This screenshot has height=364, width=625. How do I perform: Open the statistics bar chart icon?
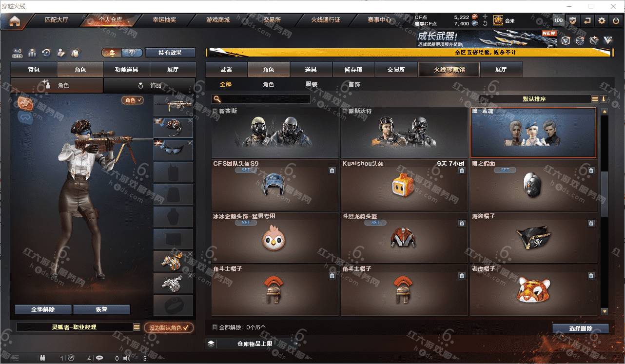pos(32,53)
